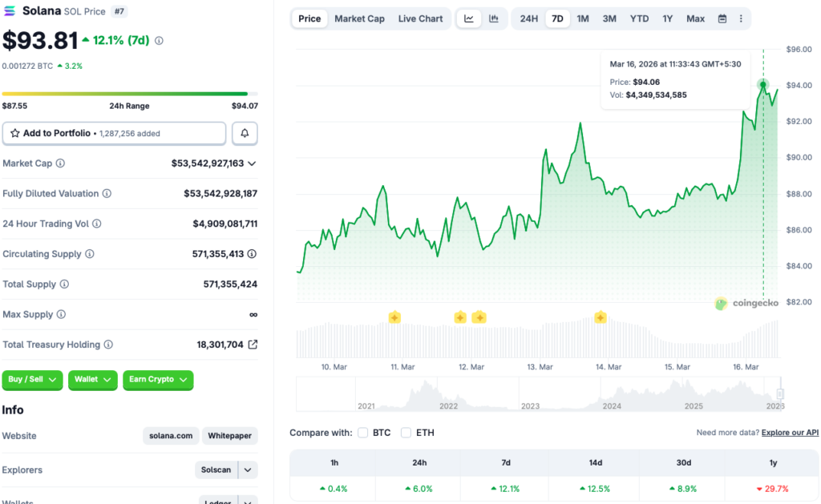Open the calendar date picker icon

click(722, 18)
